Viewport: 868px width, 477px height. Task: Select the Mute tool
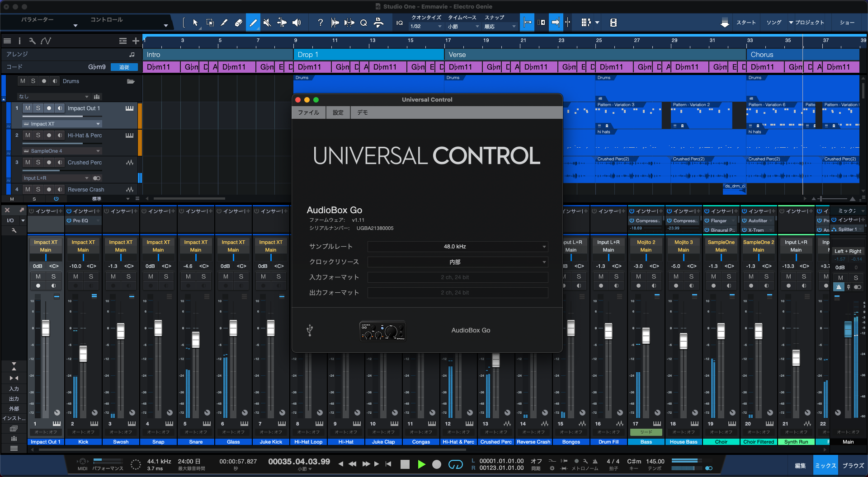[267, 23]
